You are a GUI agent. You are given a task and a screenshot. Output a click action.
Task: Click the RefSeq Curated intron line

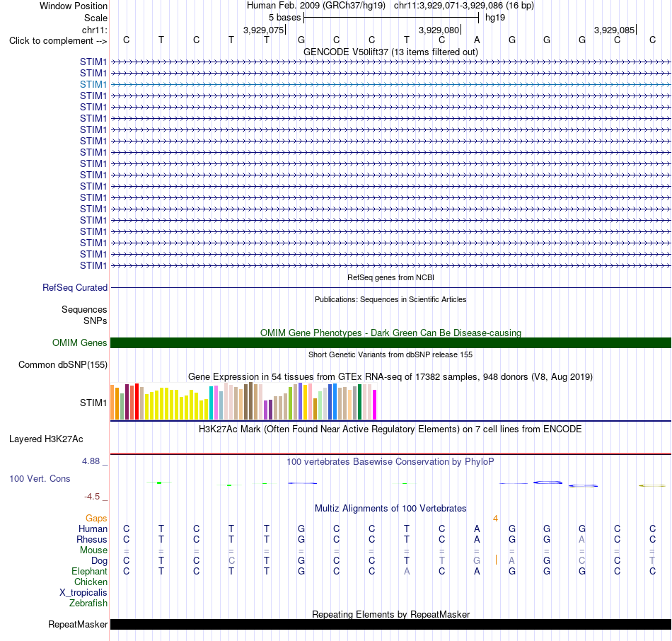click(x=390, y=288)
